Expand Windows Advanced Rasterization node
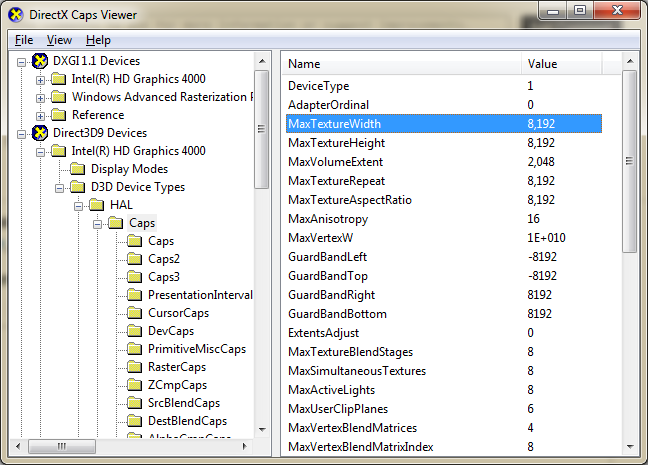This screenshot has height=465, width=648. tap(40, 98)
